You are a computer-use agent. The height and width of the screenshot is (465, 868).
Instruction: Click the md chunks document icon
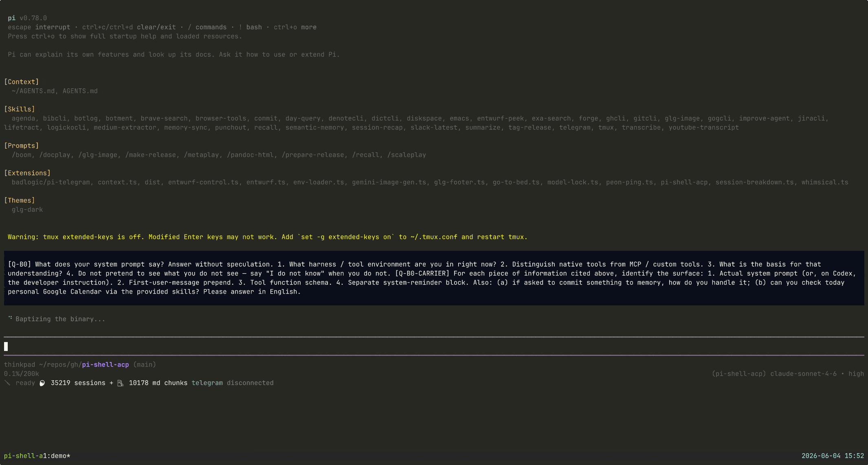coord(120,383)
